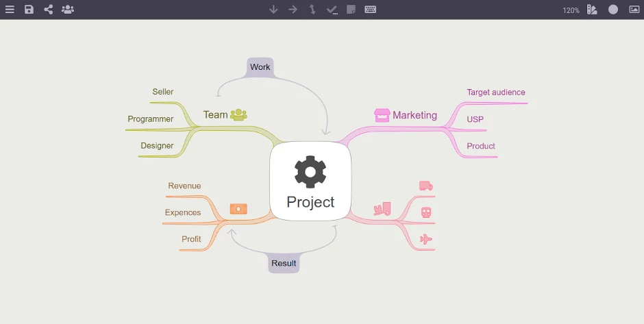644x324 pixels.
Task: Open the keyboard shortcuts icon
Action: tap(371, 10)
